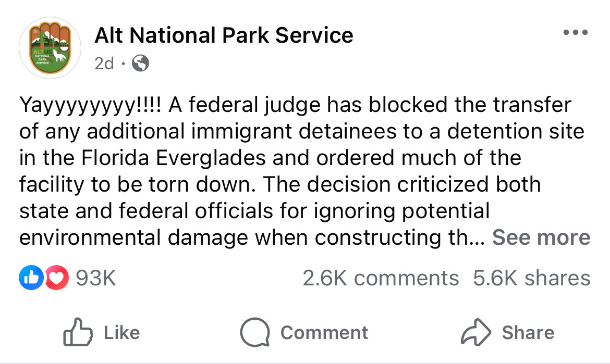Click the 2d post timestamp
Viewport: 610px width, 364px height.
pos(104,63)
